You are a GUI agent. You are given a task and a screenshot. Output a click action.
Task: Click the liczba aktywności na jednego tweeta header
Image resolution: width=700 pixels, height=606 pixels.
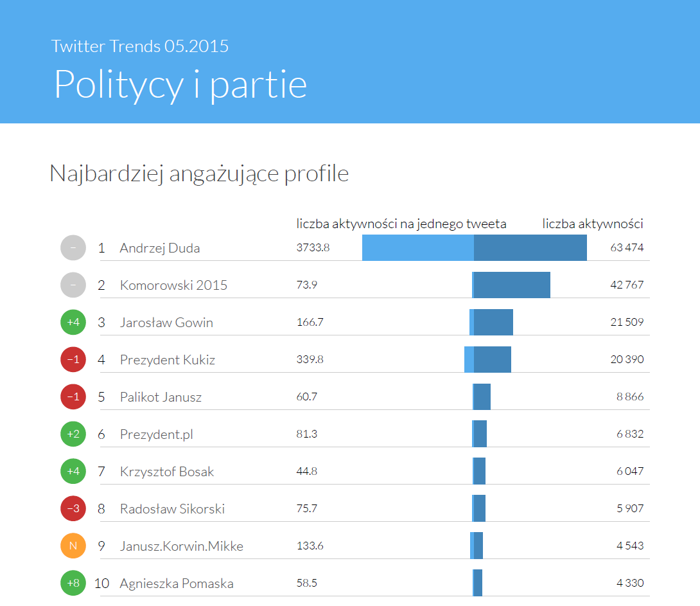pos(401,224)
